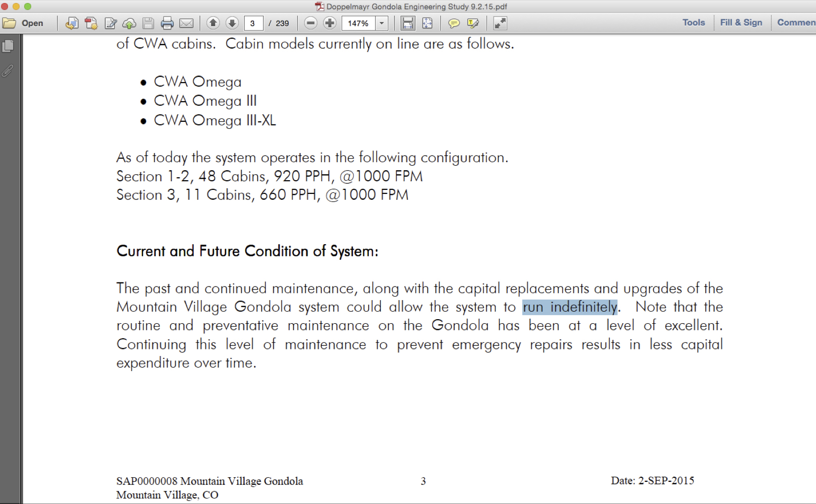Show page thumbnails in sidebar

click(x=8, y=46)
